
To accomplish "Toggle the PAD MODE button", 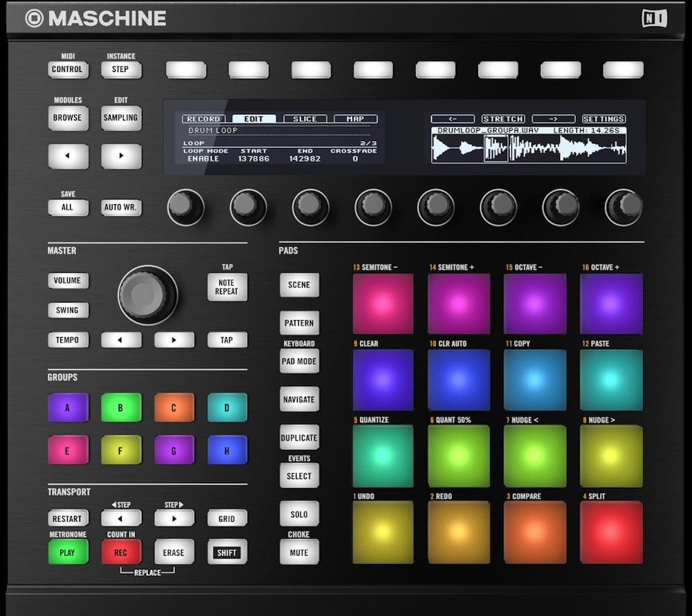I will coord(299,361).
